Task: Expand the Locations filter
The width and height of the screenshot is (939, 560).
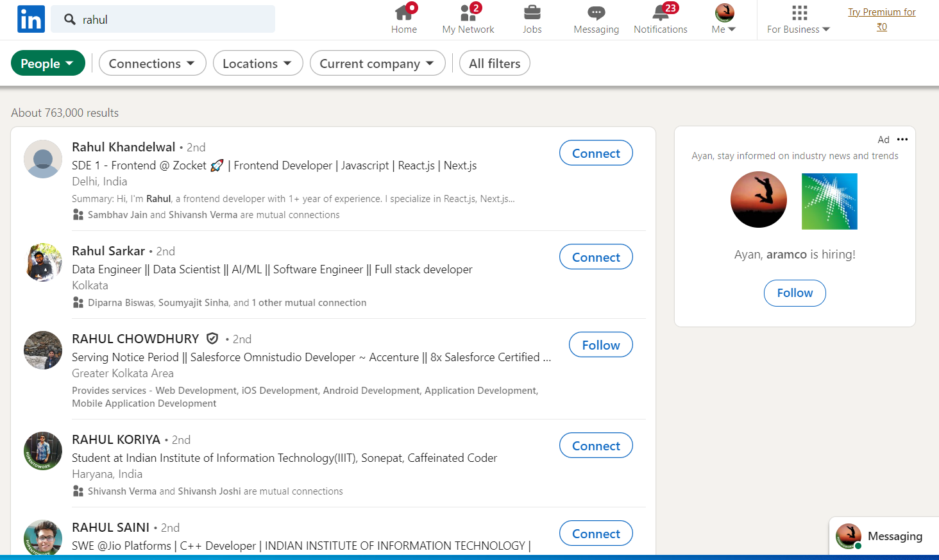Action: tap(258, 63)
